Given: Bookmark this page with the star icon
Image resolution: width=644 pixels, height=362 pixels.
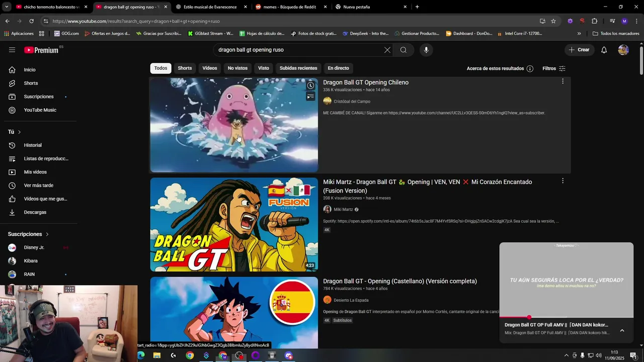Looking at the screenshot, I should (553, 21).
